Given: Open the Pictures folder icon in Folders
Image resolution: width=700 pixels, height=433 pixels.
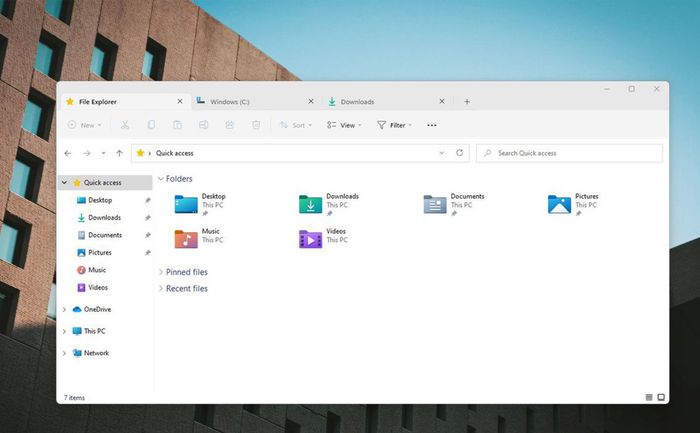Looking at the screenshot, I should [x=559, y=204].
